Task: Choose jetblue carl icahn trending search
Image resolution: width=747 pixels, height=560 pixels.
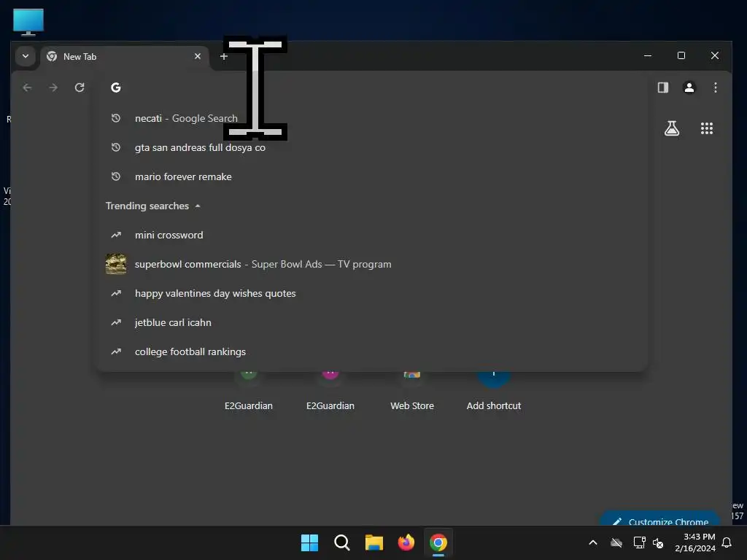Action: tap(371, 322)
